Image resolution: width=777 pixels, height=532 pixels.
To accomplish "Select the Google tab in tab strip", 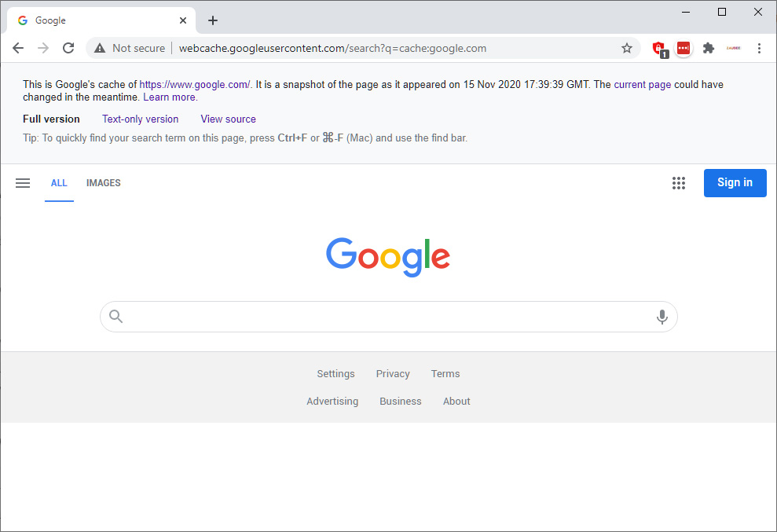I will pos(101,20).
